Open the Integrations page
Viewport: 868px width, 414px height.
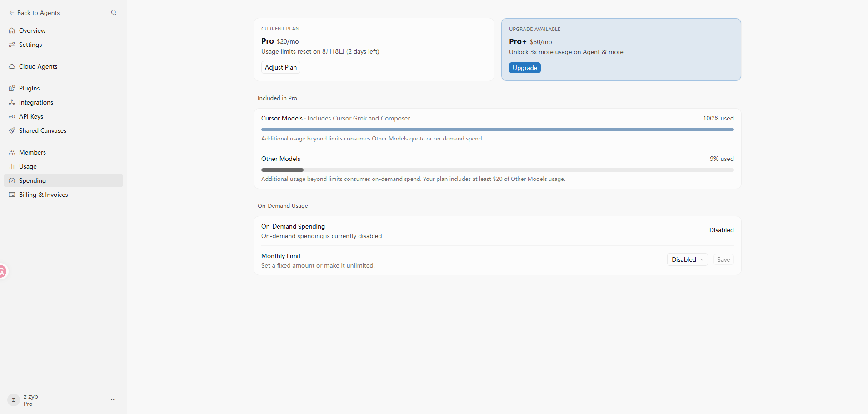click(63, 102)
